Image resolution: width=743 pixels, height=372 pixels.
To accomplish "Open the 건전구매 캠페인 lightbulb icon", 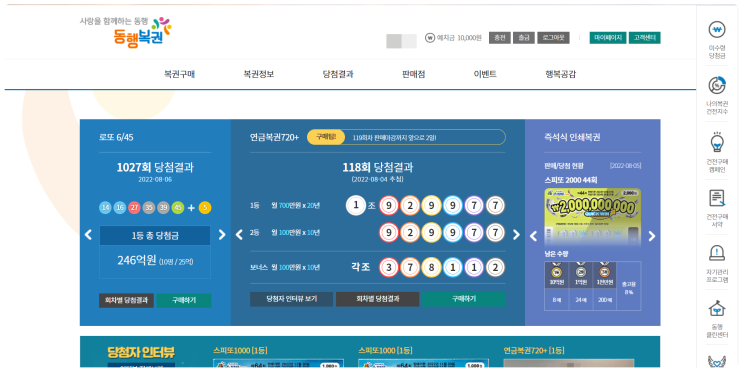I will 717,142.
